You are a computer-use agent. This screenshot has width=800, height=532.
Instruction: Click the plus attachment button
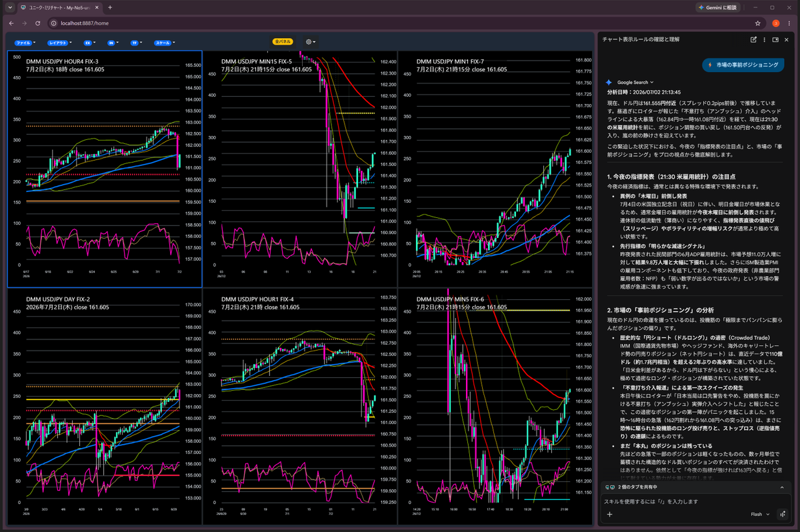[609, 515]
